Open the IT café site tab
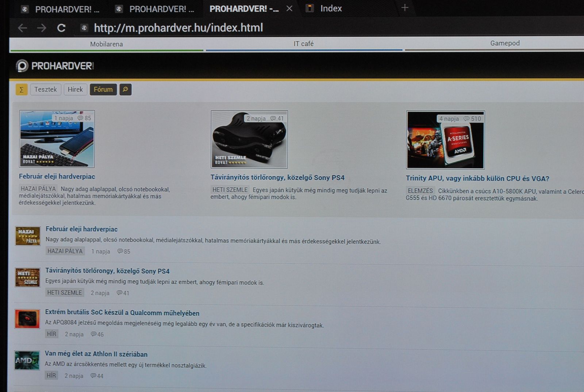This screenshot has height=392, width=584. 304,44
